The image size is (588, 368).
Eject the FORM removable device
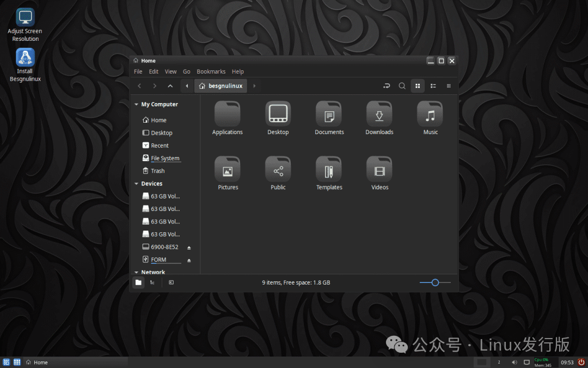click(x=189, y=260)
